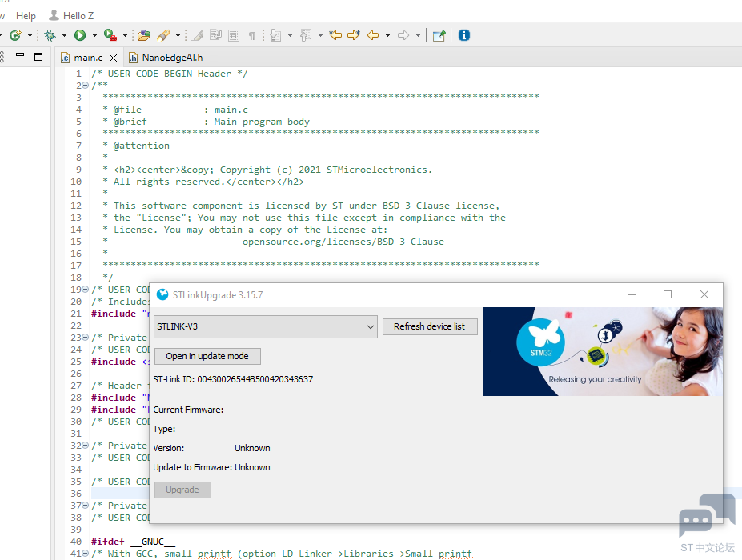Click '#include' keyword on line 21

114,314
